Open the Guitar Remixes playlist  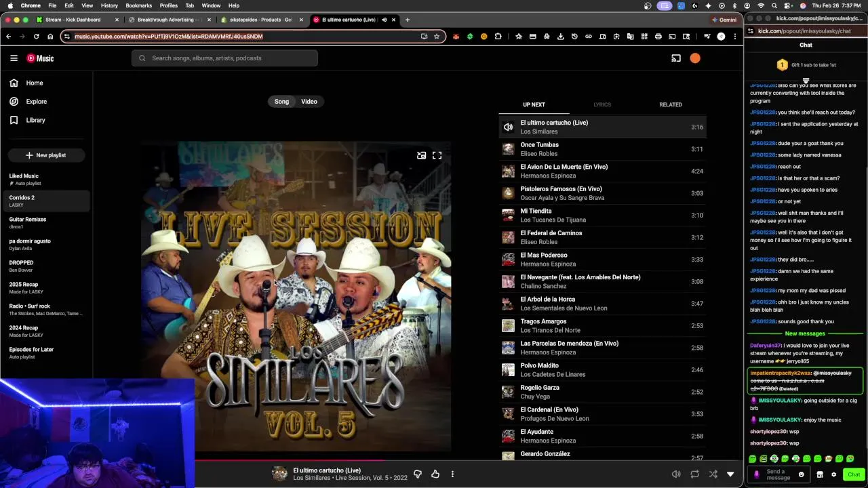click(46, 222)
